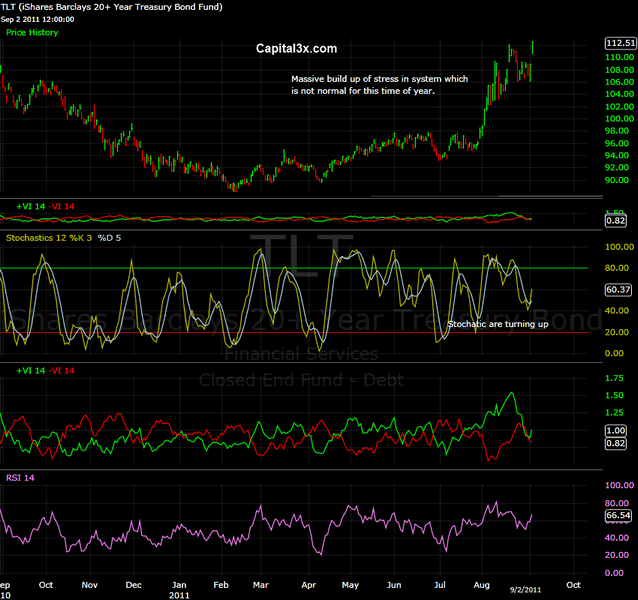638x600 pixels.
Task: Click the 66.54 RSI value box
Action: point(620,515)
